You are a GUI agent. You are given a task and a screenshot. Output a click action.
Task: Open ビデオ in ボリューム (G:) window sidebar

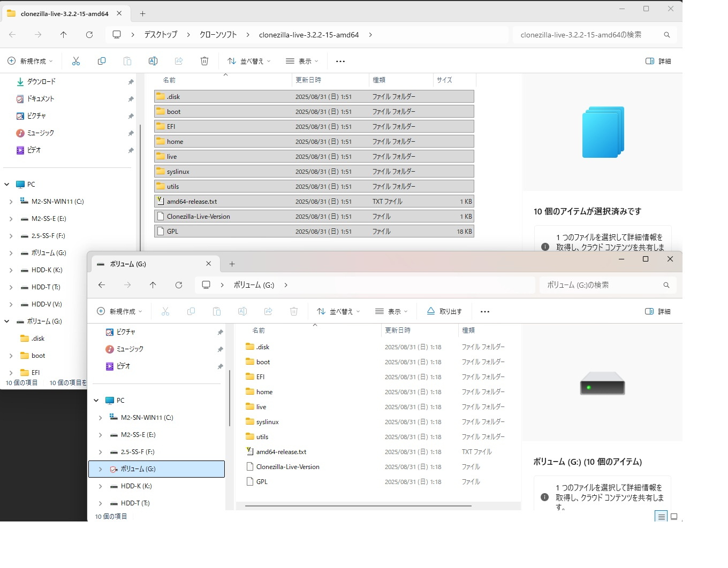point(123,366)
